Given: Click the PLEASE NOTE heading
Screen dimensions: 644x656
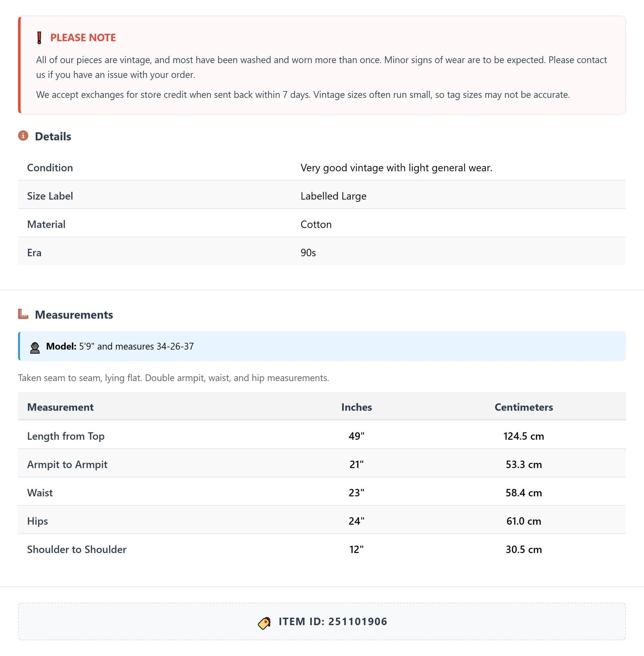Looking at the screenshot, I should pos(83,37).
